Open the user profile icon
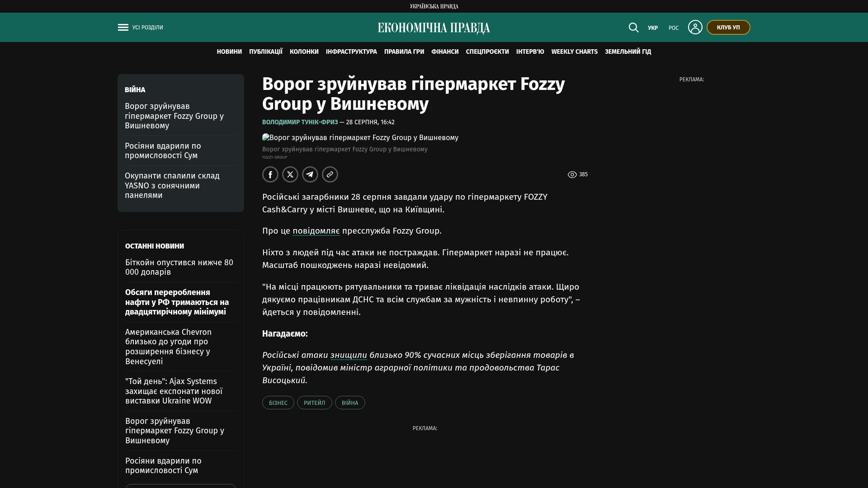 click(x=695, y=27)
